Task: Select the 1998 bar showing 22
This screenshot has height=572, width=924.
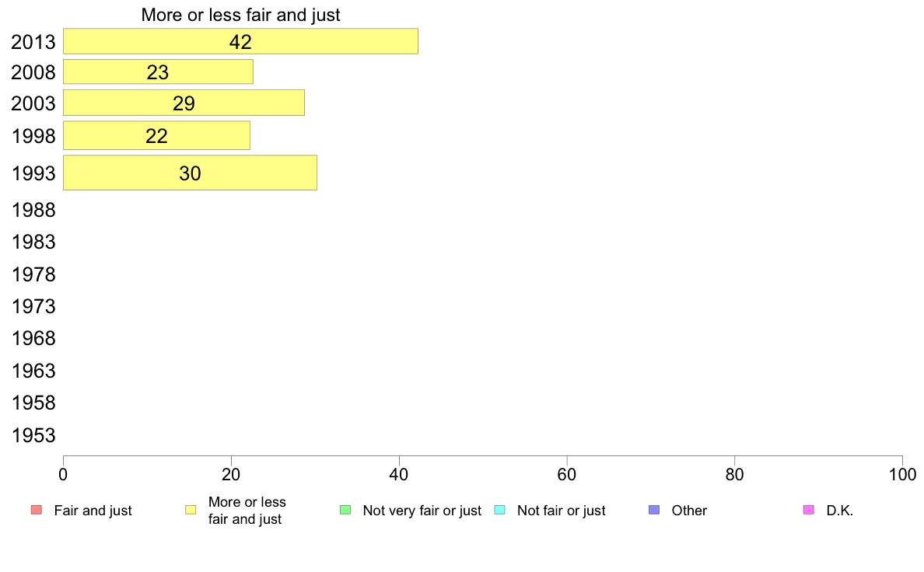Action: [157, 135]
